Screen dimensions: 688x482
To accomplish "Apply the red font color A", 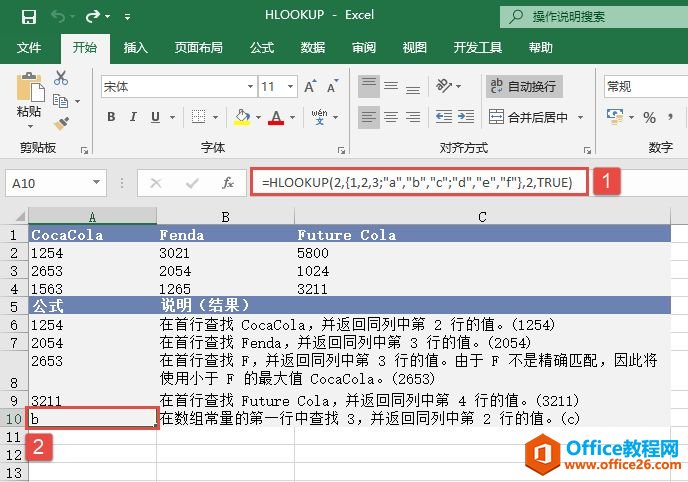I will (276, 117).
